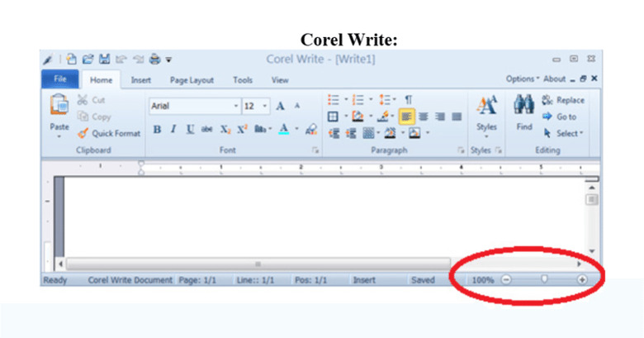Justify the paragraph

[457, 117]
